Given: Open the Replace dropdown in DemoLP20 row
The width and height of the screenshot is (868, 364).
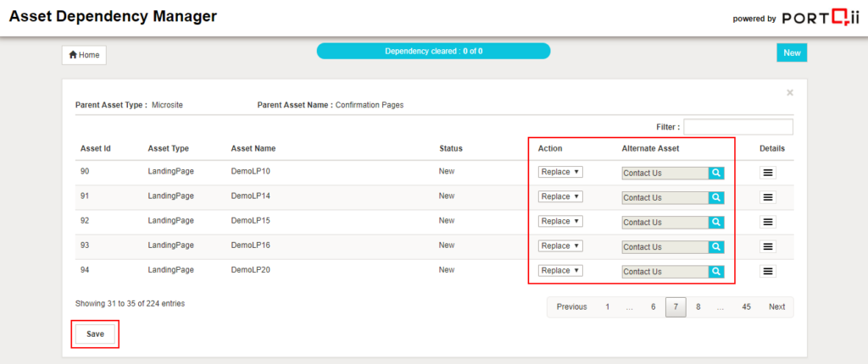Looking at the screenshot, I should [x=559, y=270].
